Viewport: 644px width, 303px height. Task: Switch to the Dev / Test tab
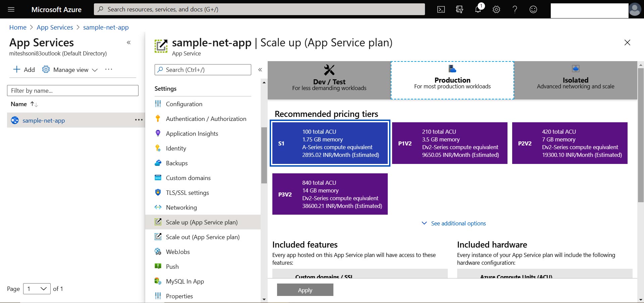click(329, 80)
